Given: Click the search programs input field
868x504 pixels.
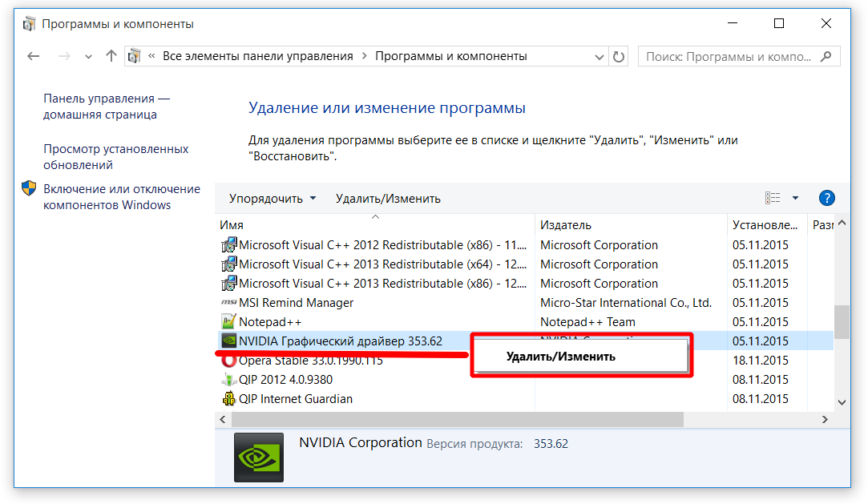Looking at the screenshot, I should [x=729, y=57].
